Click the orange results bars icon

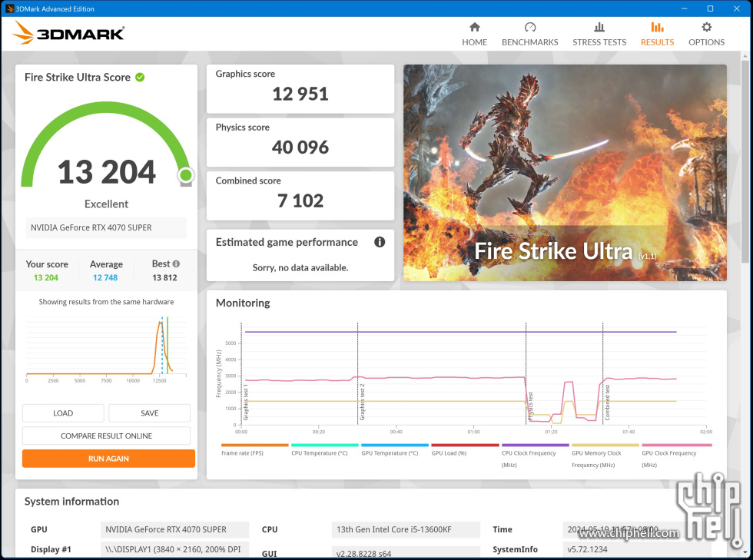pyautogui.click(x=657, y=27)
